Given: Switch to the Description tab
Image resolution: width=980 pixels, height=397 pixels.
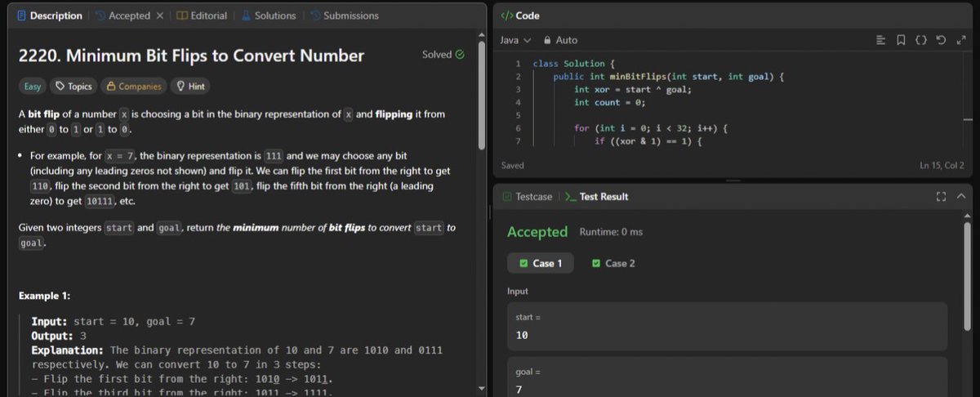Looking at the screenshot, I should click(x=48, y=16).
